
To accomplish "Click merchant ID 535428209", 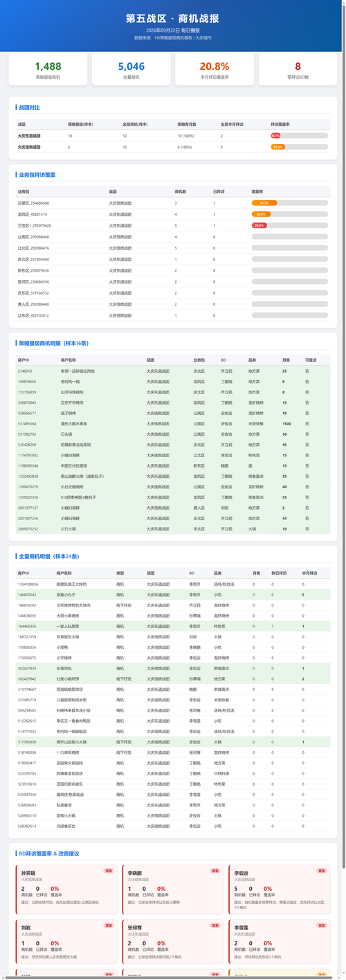I will pos(27,444).
